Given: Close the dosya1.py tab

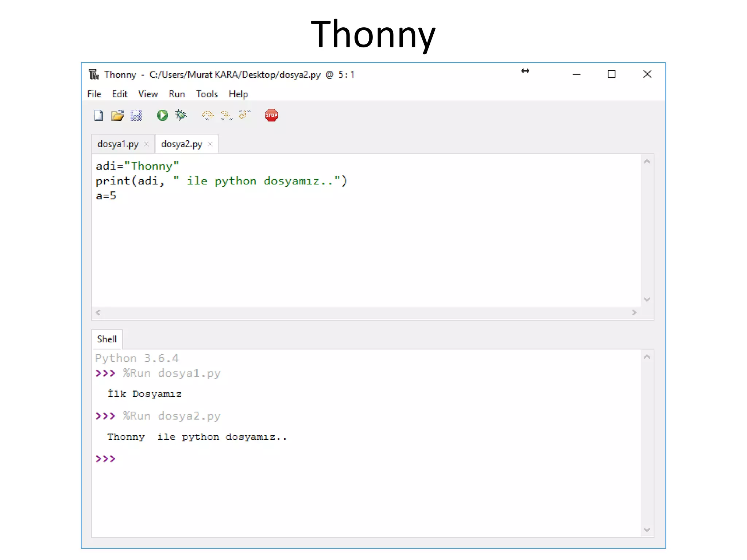Looking at the screenshot, I should 146,144.
